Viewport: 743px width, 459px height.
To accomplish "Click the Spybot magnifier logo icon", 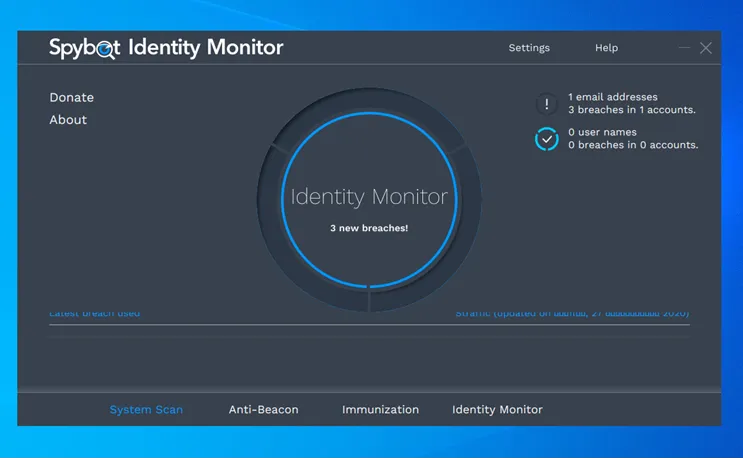I will click(106, 49).
